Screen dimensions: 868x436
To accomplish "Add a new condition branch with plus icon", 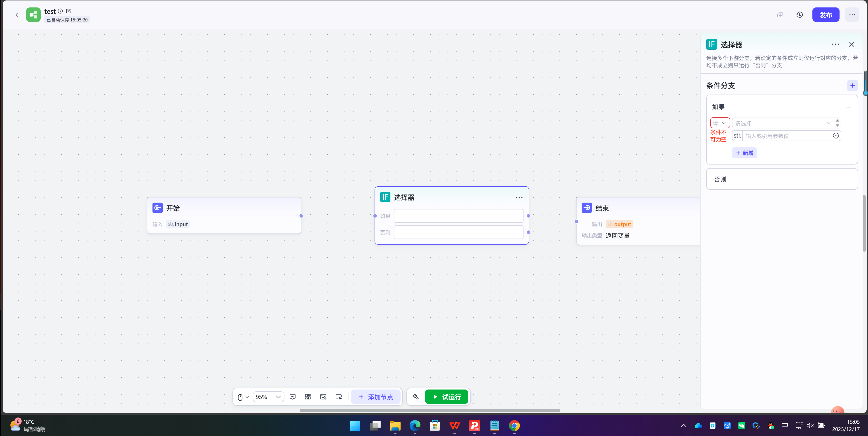I will [852, 86].
